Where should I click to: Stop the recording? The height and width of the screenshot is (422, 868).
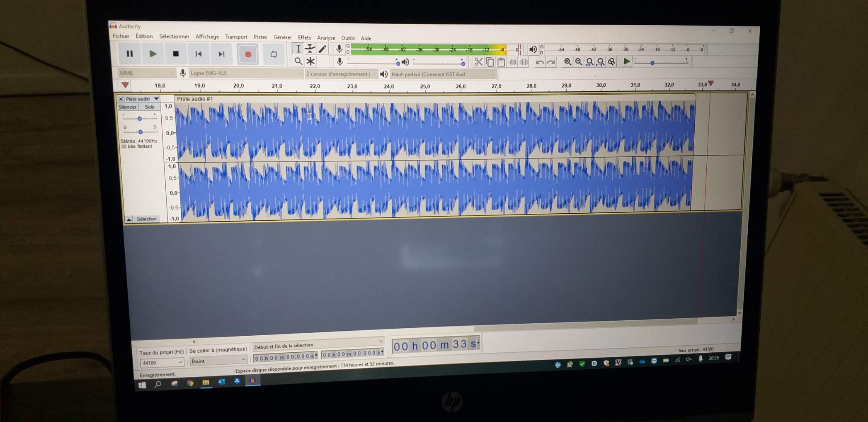click(176, 54)
